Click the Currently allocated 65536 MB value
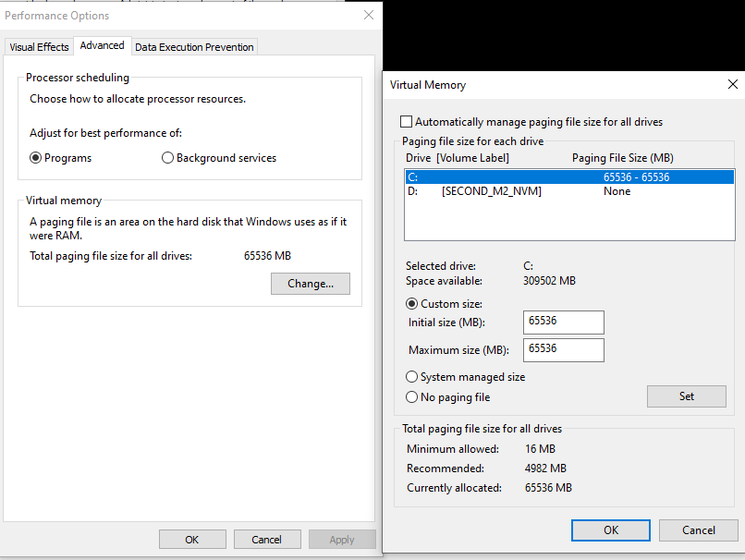Screen dimensions: 745x560 tap(548, 488)
